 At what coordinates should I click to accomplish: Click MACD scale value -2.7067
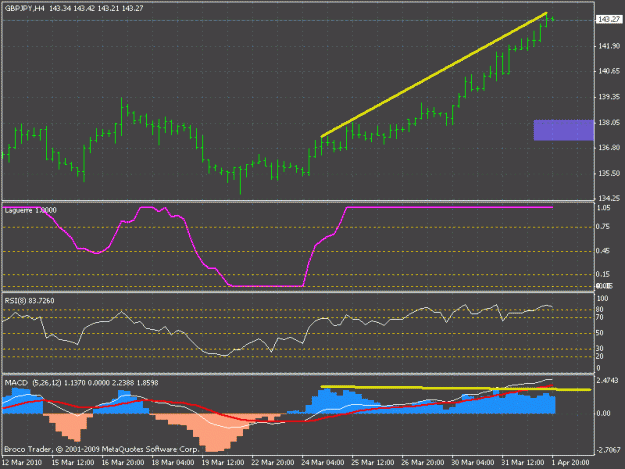[x=609, y=450]
